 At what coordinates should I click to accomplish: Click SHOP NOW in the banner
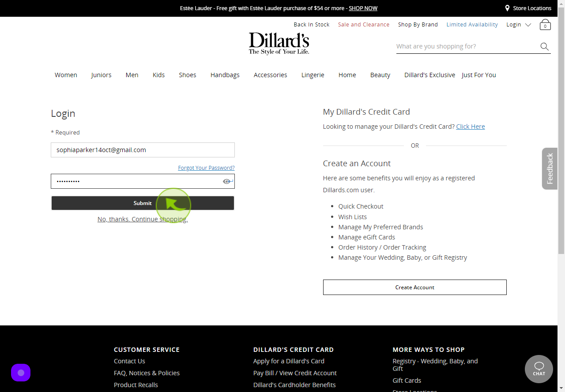click(x=363, y=8)
